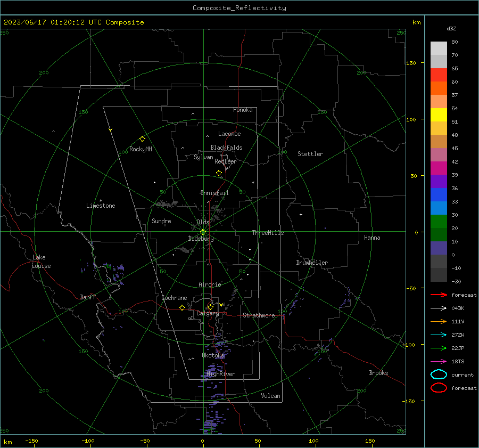Click the yellow diamond marker above Calgary
The image size is (479, 448).
coord(210,307)
